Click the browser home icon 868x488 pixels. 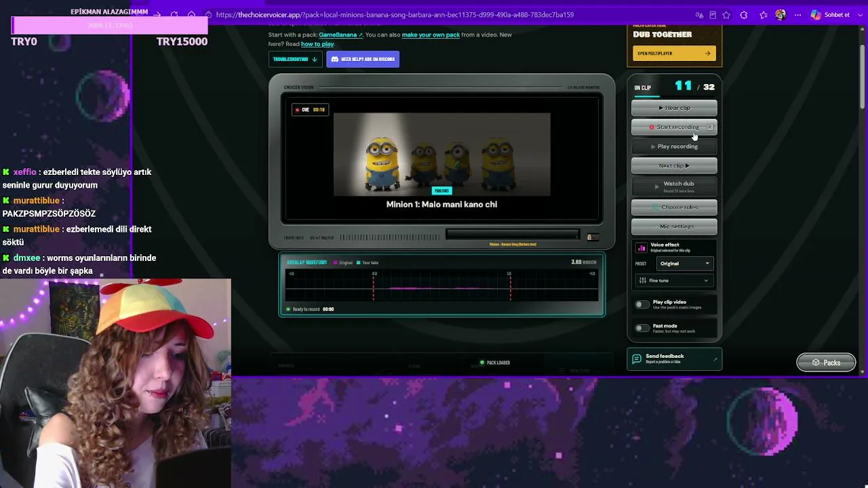pos(191,15)
